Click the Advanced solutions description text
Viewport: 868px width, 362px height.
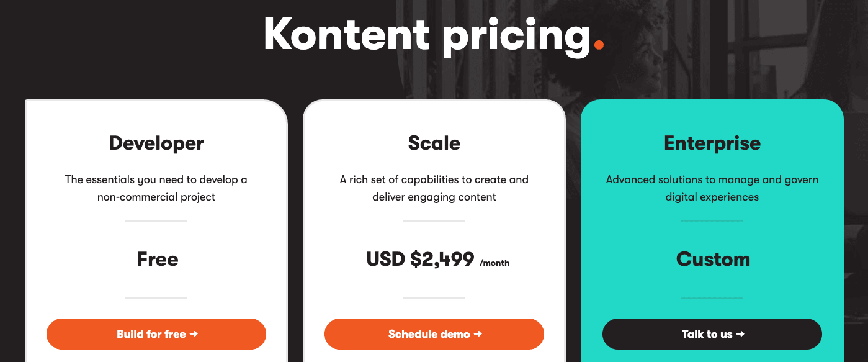712,188
